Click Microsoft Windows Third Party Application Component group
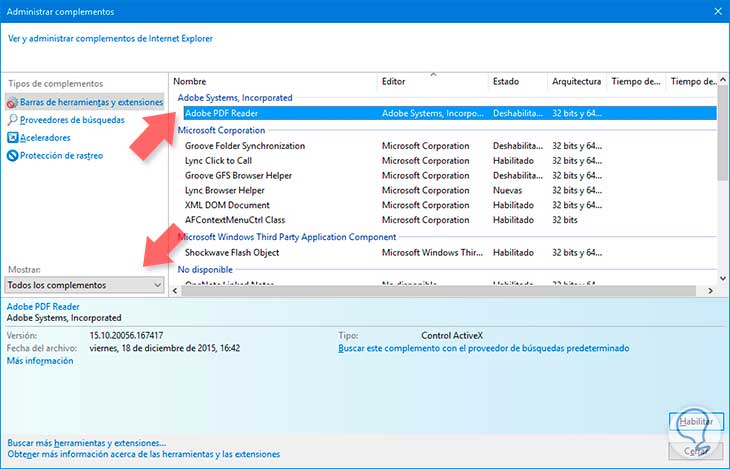 [287, 237]
